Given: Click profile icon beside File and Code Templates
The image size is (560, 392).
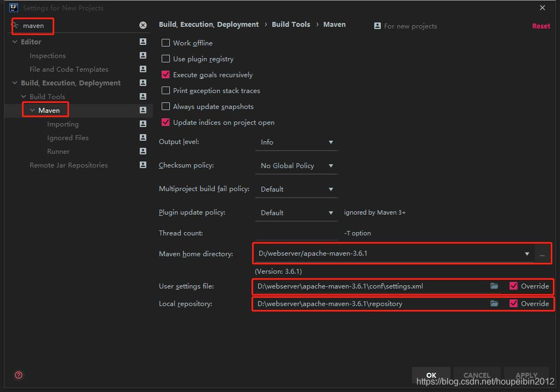Looking at the screenshot, I should 143,69.
